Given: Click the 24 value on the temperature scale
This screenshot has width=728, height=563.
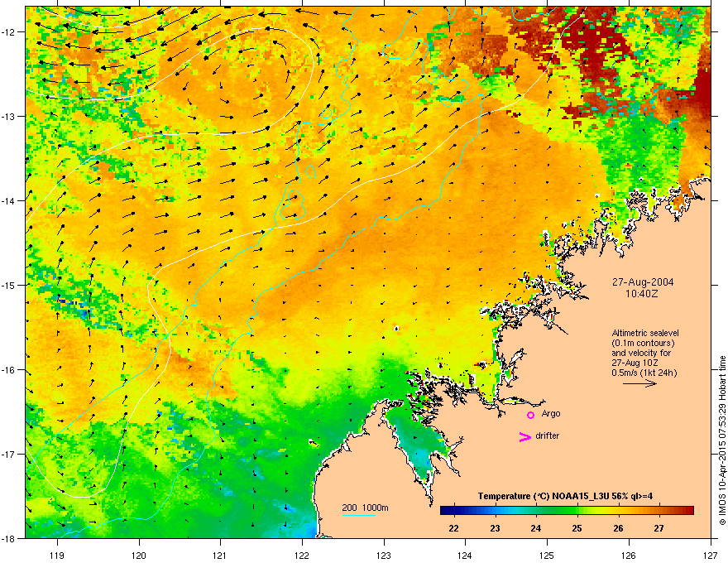Looking at the screenshot, I should tap(536, 528).
